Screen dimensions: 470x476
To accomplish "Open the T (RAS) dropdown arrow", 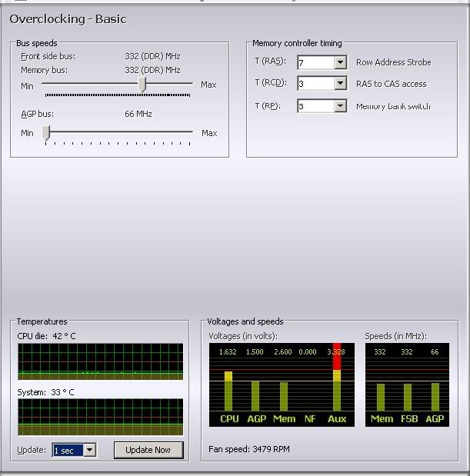I will coord(340,62).
